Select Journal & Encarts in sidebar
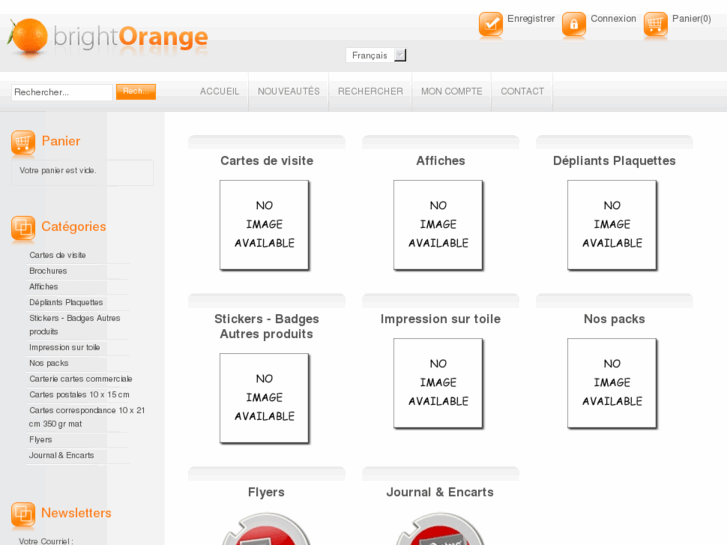This screenshot has width=727, height=545. coord(62,455)
